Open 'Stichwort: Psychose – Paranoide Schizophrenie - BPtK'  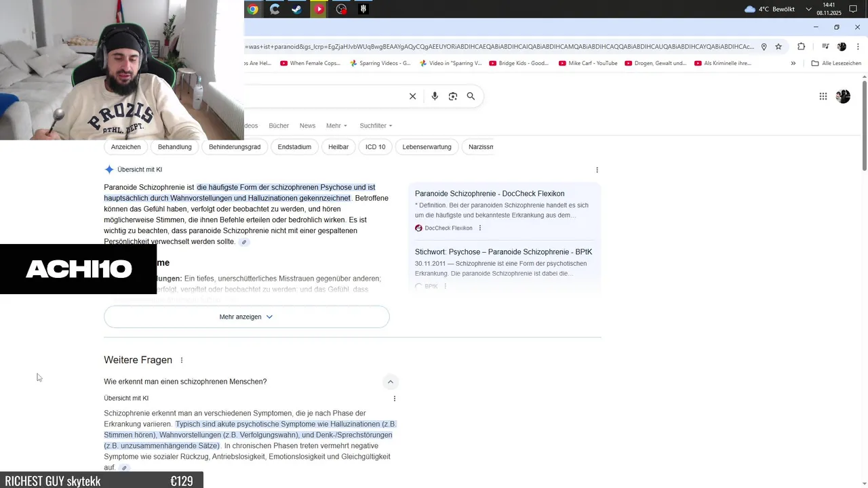point(503,251)
